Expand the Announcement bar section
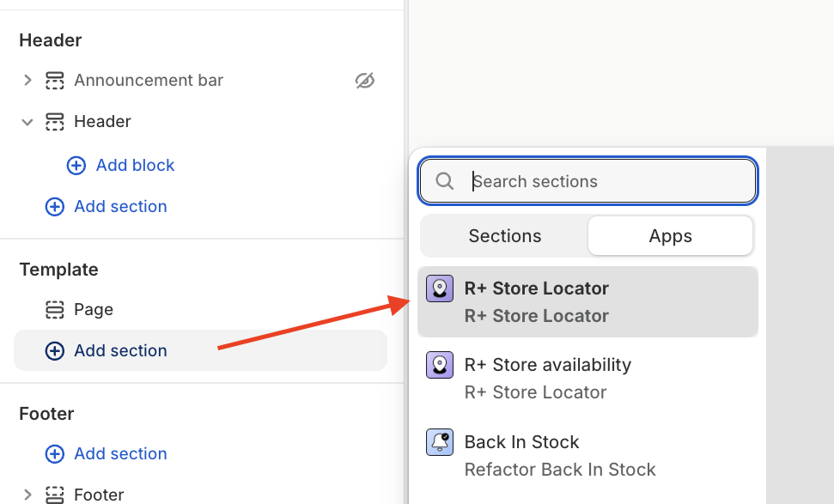 pos(27,80)
